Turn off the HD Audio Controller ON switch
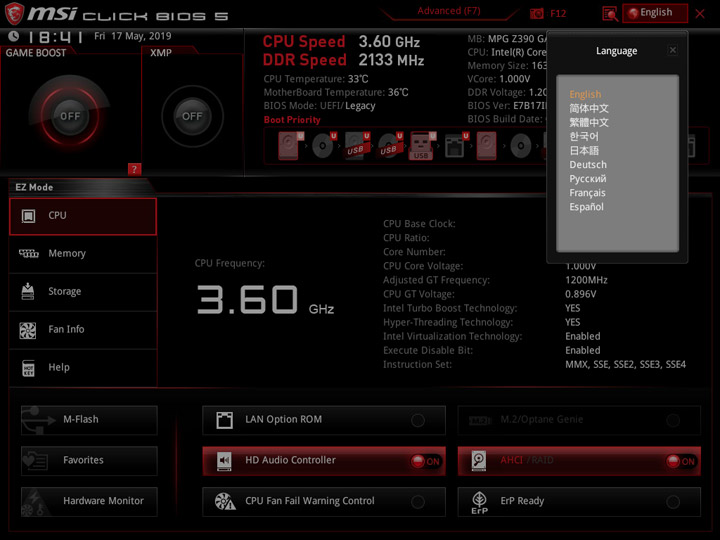Viewport: 720px width, 540px height. click(426, 461)
